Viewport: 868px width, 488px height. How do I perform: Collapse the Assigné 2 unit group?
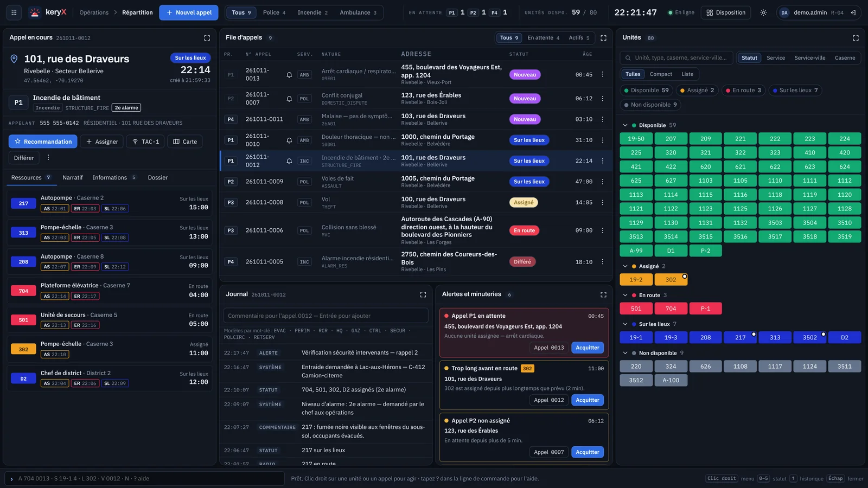625,266
